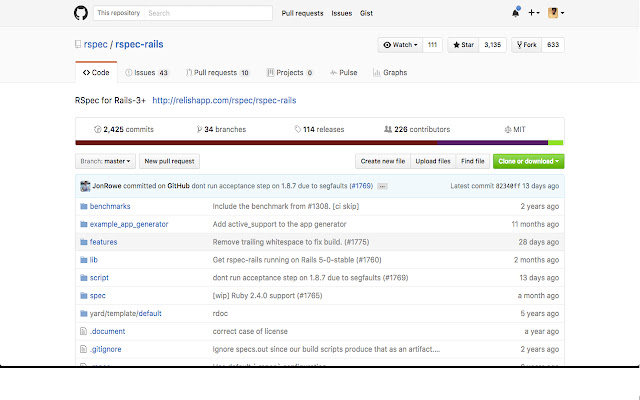Open the 2,425 commits history

[x=123, y=129]
